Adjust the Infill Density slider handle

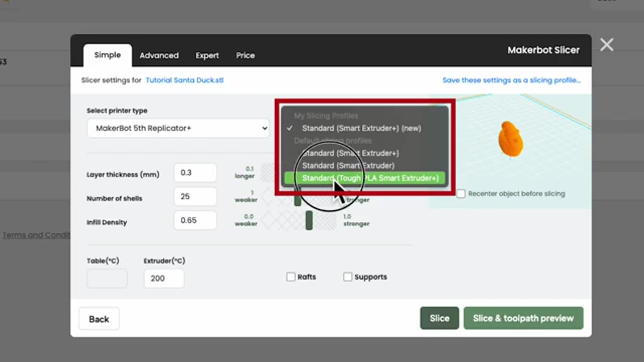tap(309, 220)
